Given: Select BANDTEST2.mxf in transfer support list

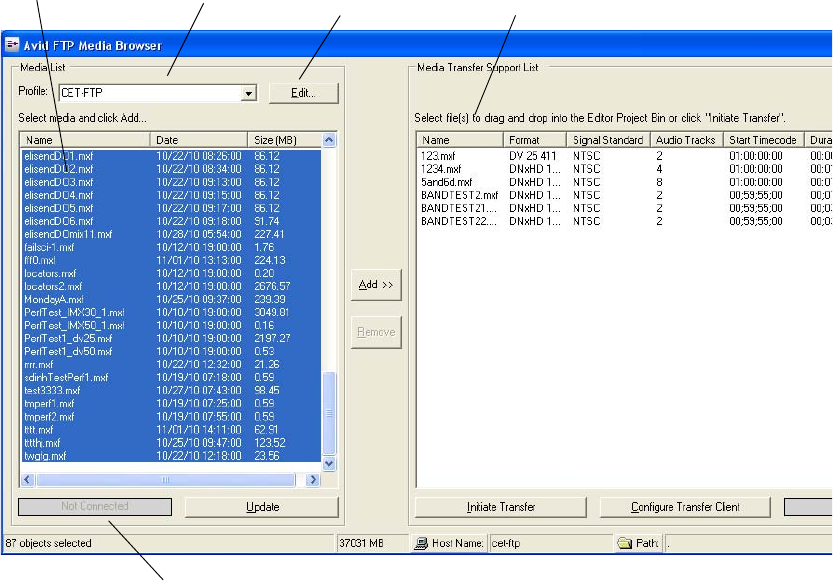Looking at the screenshot, I should pyautogui.click(x=460, y=195).
